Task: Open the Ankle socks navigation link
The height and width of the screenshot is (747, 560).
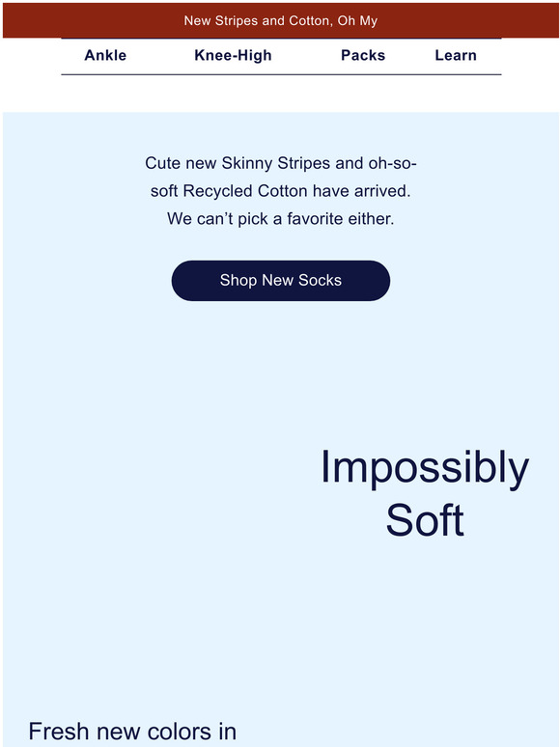Action: tap(105, 55)
